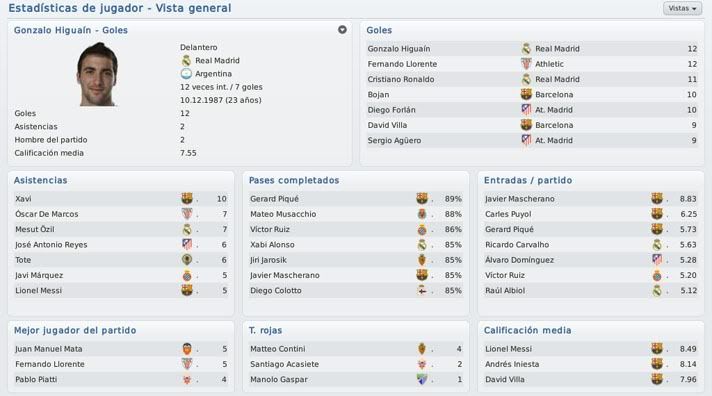The height and width of the screenshot is (396, 712).
Task: Click the club crest beside Mateo Musacchio
Action: point(422,214)
